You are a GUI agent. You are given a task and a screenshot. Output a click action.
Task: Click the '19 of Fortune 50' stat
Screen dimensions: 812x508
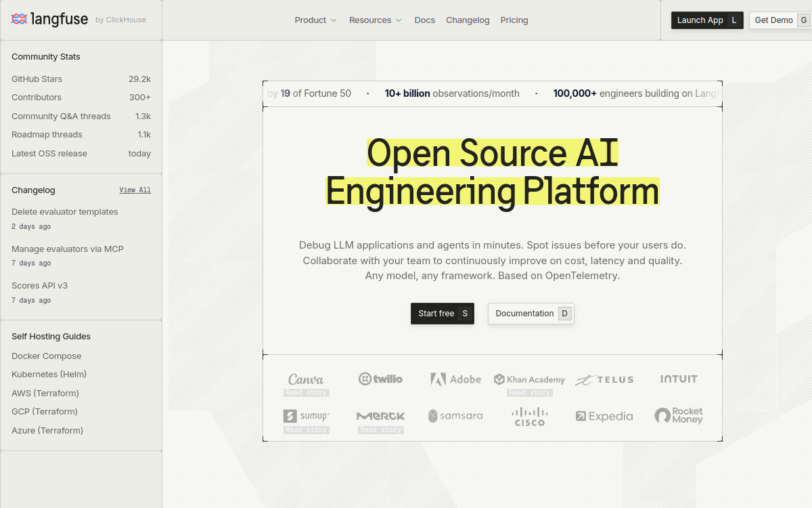(316, 93)
